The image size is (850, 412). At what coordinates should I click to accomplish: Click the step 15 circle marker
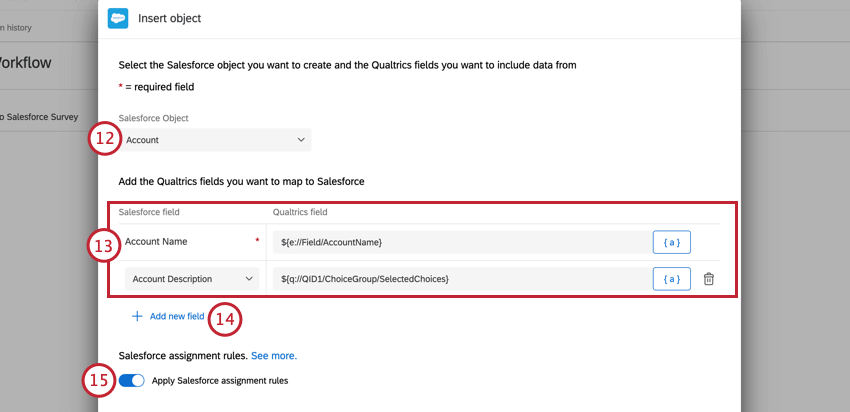[x=98, y=383]
